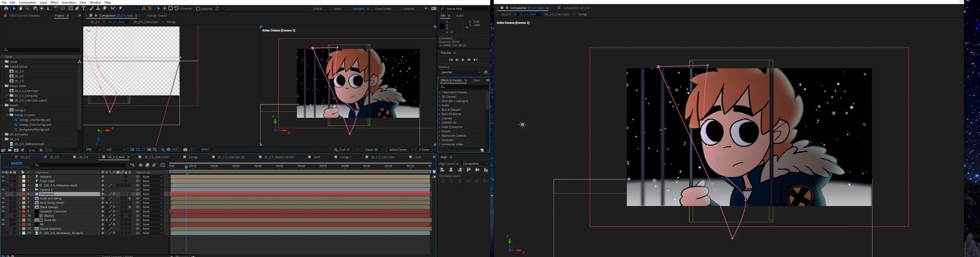Hide the Front Light layer
Screen dimensions: 980x257
[x=3, y=181]
